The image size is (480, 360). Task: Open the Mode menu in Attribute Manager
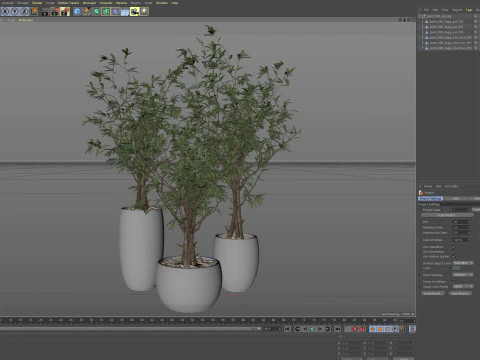click(x=428, y=186)
